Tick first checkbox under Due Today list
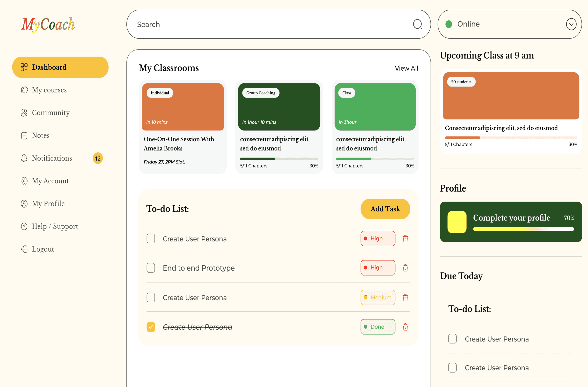588x387 pixels. pos(452,339)
